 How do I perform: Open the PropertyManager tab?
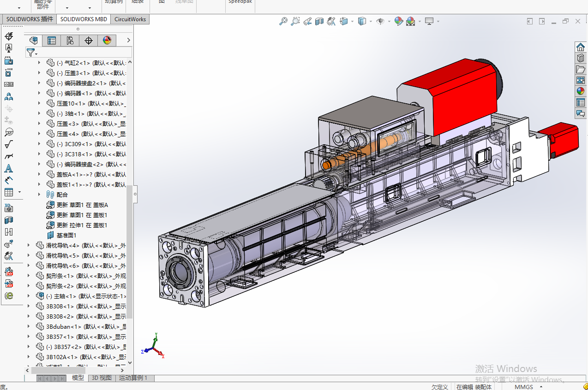click(x=52, y=41)
